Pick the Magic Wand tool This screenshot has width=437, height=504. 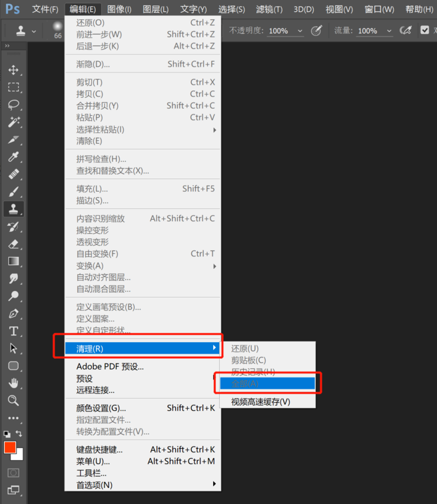coord(13,123)
